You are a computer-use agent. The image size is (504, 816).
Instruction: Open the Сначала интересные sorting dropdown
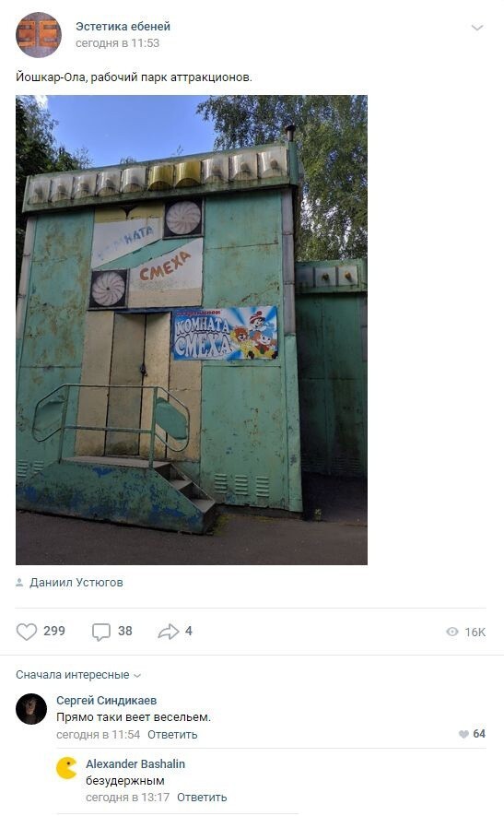point(78,675)
